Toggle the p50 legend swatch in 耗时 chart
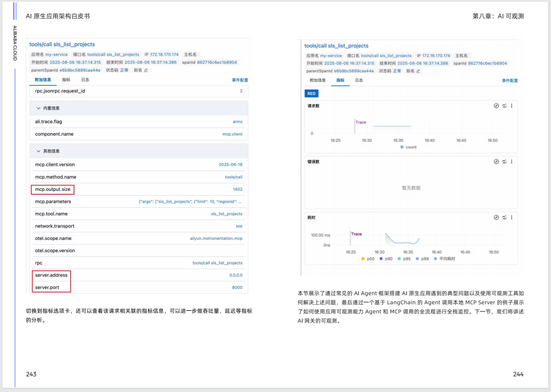This screenshot has height=392, width=551. pos(363,259)
